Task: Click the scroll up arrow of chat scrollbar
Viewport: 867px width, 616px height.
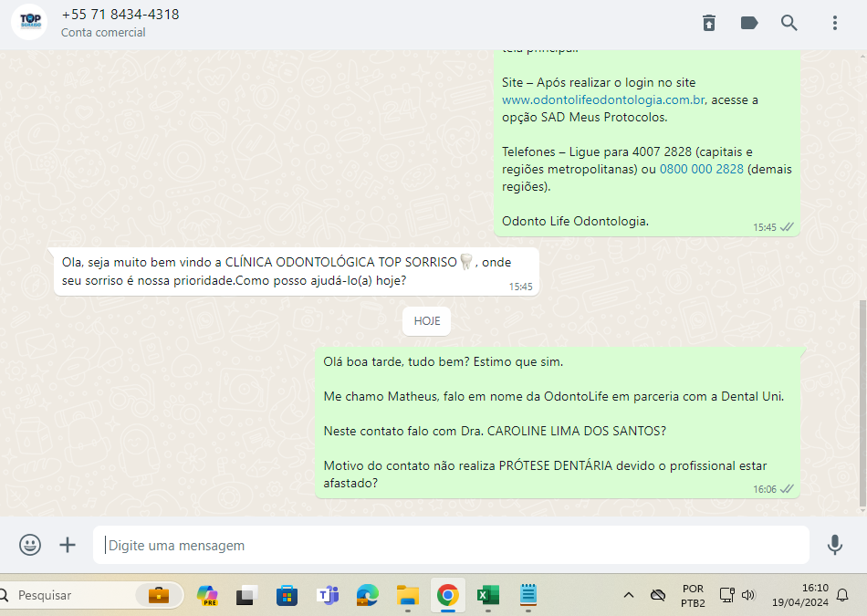Action: click(x=862, y=56)
